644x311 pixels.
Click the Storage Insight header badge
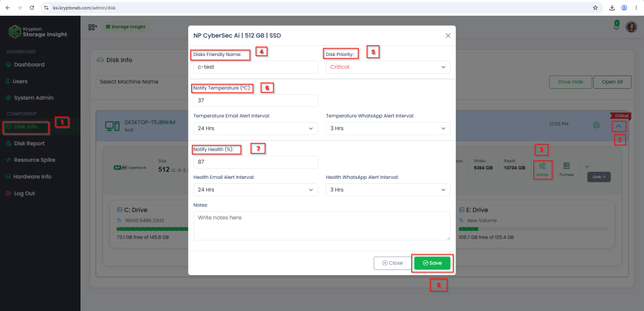pyautogui.click(x=126, y=26)
